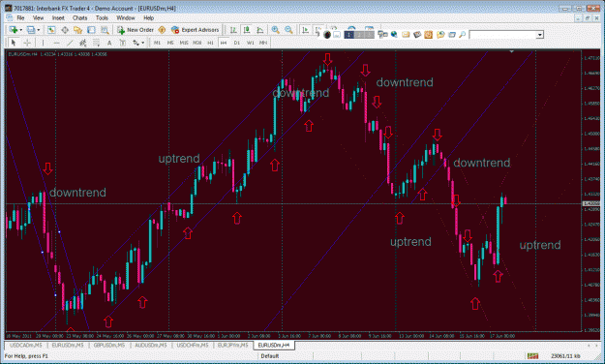Expand the New Chart dropdown arrow

[x=21, y=30]
